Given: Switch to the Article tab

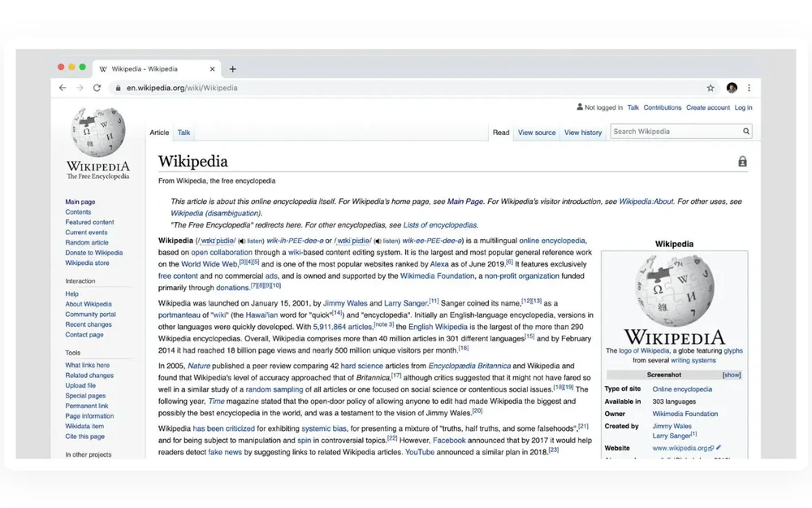Looking at the screenshot, I should click(159, 132).
